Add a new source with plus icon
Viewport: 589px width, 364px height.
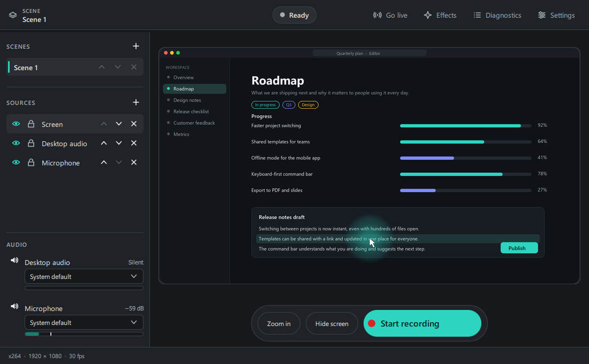click(136, 102)
